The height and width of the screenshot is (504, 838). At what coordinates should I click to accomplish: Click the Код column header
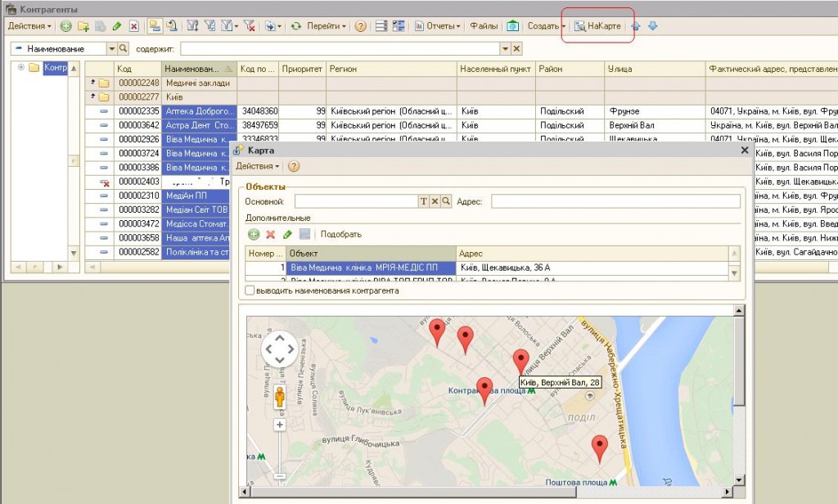point(137,69)
